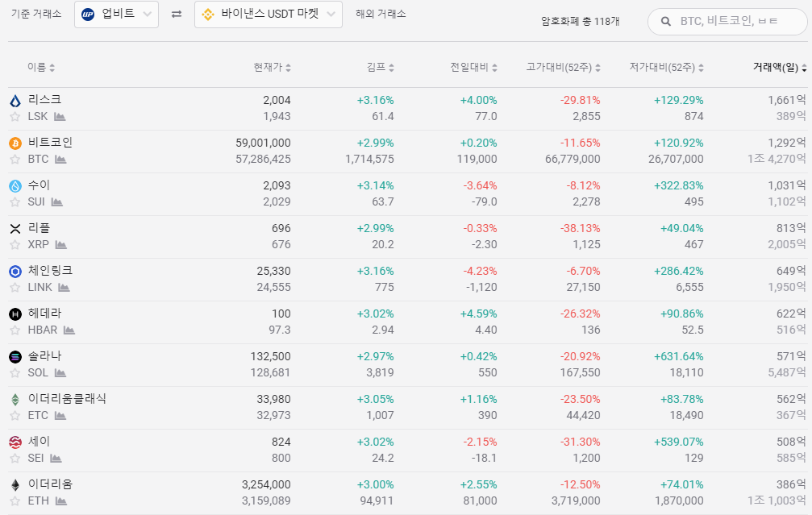Sort by 고가대비(52주) column
Viewport: 812px width, 515px height.
coord(564,67)
